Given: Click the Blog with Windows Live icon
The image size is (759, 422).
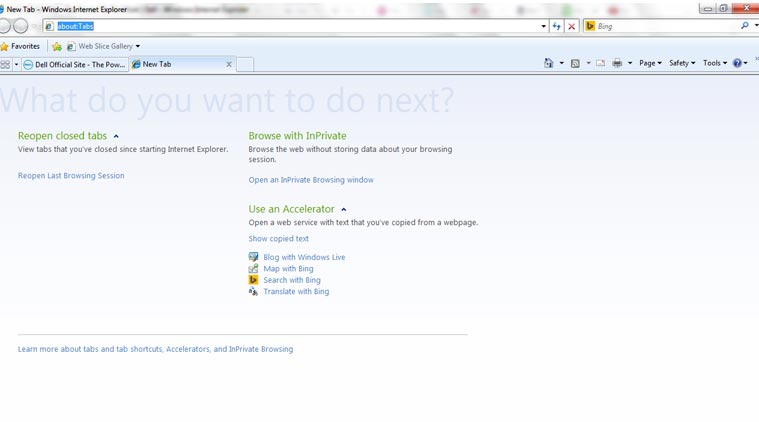Looking at the screenshot, I should pos(253,257).
